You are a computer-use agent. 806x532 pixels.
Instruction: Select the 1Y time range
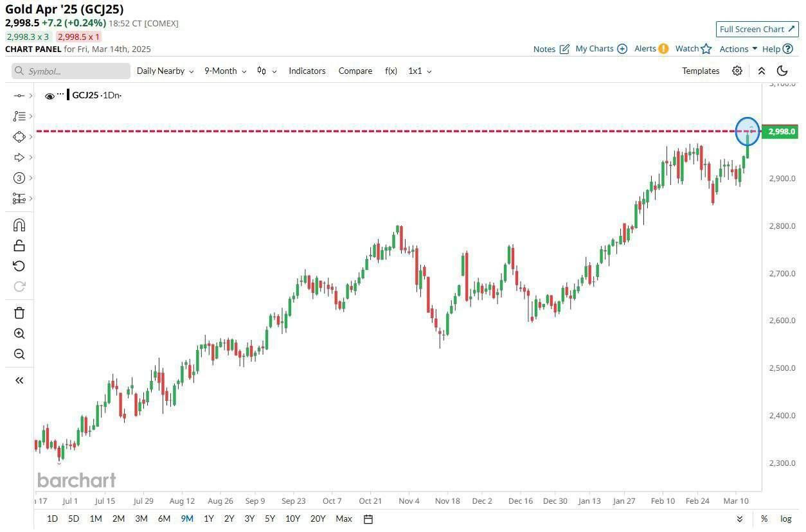tap(208, 519)
